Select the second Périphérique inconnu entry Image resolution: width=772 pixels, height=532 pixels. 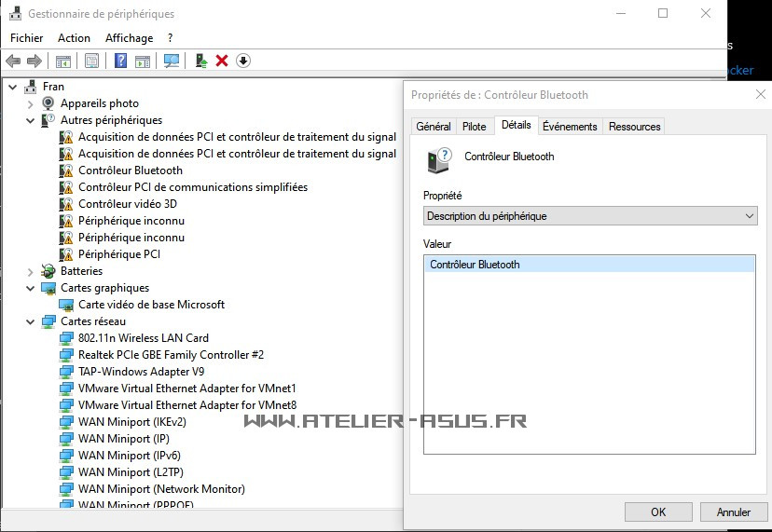pyautogui.click(x=131, y=238)
